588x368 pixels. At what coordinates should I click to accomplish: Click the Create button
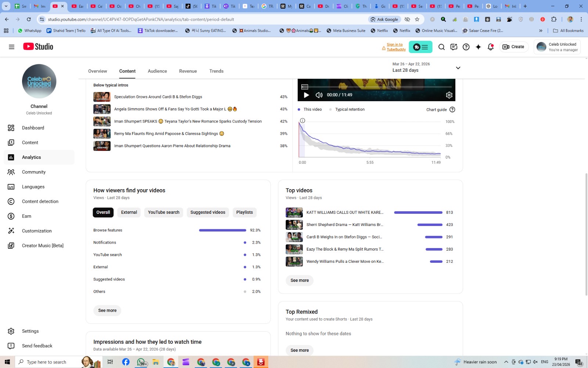tap(514, 47)
